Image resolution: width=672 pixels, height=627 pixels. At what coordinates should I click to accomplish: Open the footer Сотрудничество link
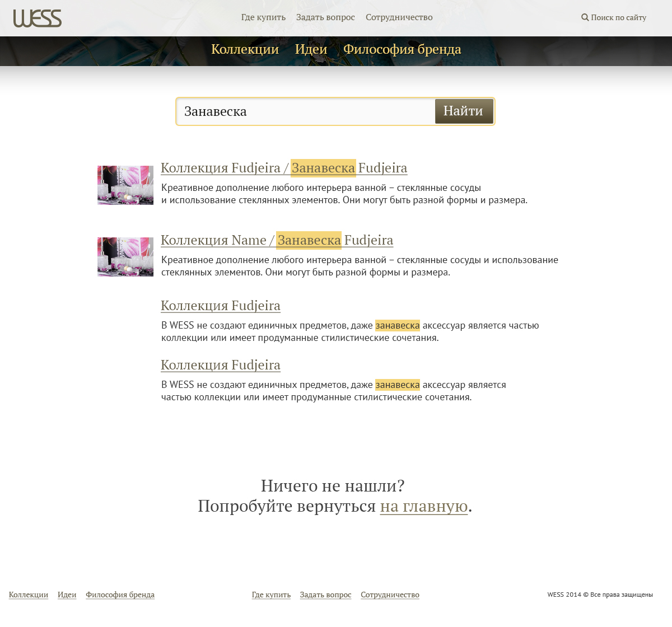tap(390, 595)
